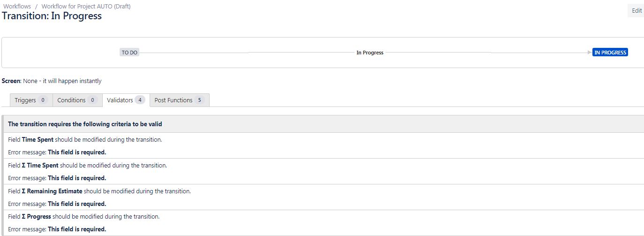Click the Conditions count badge
The height and width of the screenshot is (236, 644).
[92, 100]
